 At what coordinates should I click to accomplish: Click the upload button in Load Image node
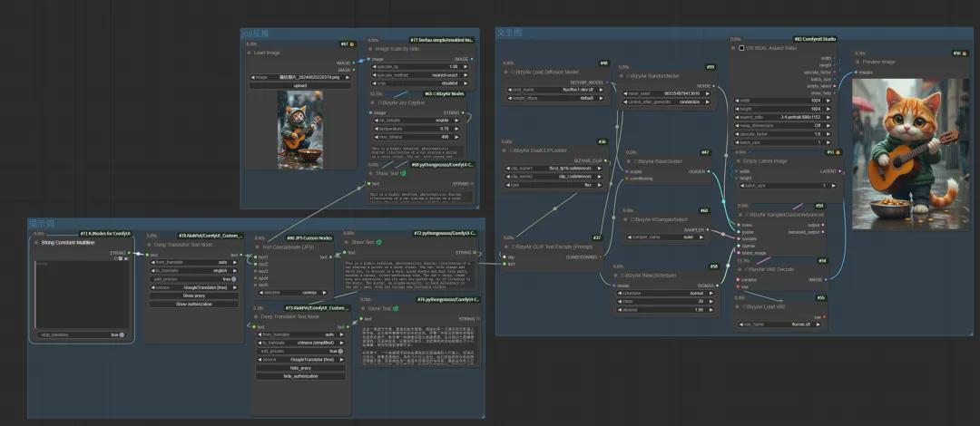point(299,85)
